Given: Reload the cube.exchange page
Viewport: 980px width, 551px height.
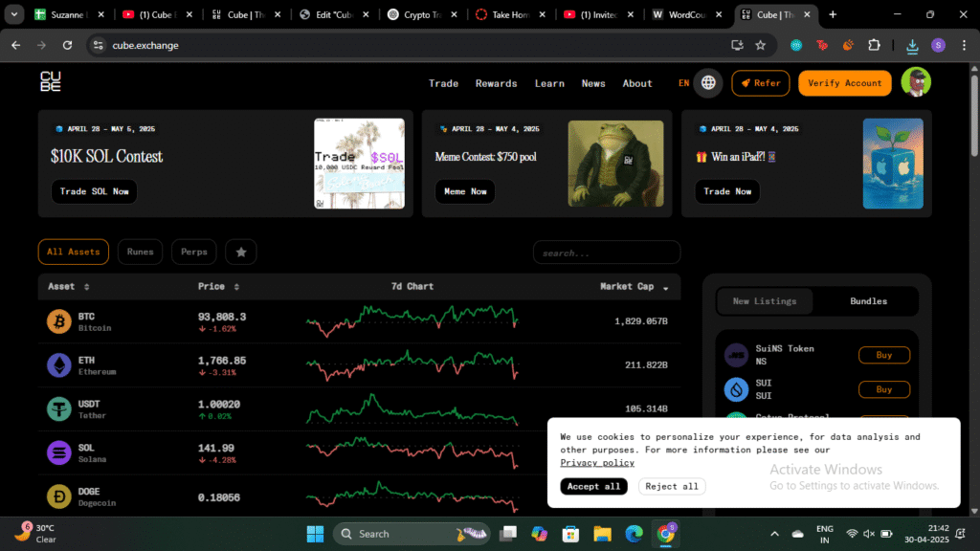Looking at the screenshot, I should [68, 45].
